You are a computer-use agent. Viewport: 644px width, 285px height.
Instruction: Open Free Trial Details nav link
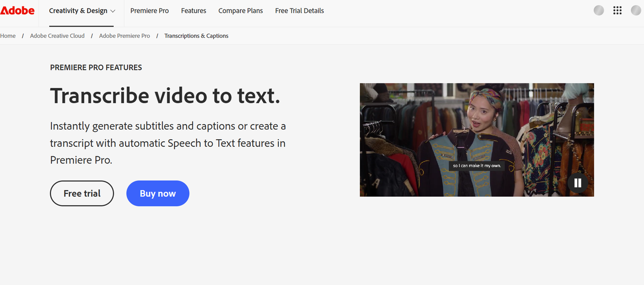click(x=299, y=11)
